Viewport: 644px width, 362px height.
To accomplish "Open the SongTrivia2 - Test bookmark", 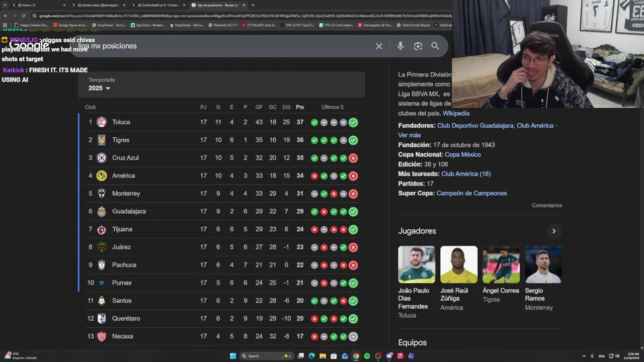I will [x=109, y=25].
